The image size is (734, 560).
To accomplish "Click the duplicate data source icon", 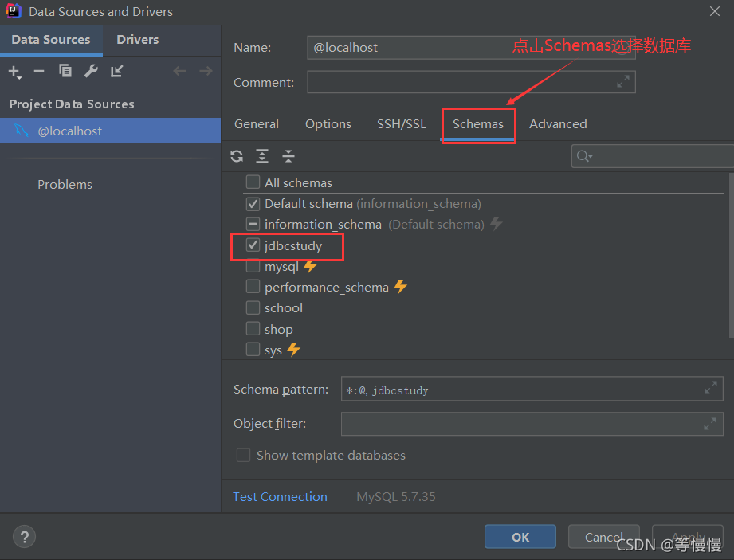I will [65, 71].
